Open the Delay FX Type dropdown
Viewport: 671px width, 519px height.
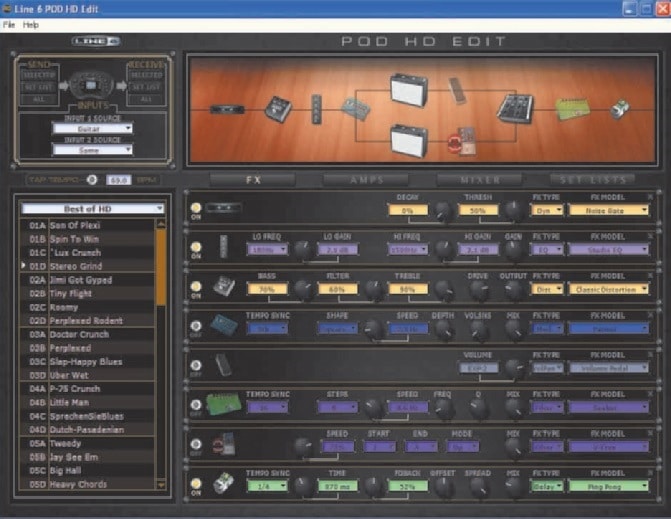[x=547, y=486]
